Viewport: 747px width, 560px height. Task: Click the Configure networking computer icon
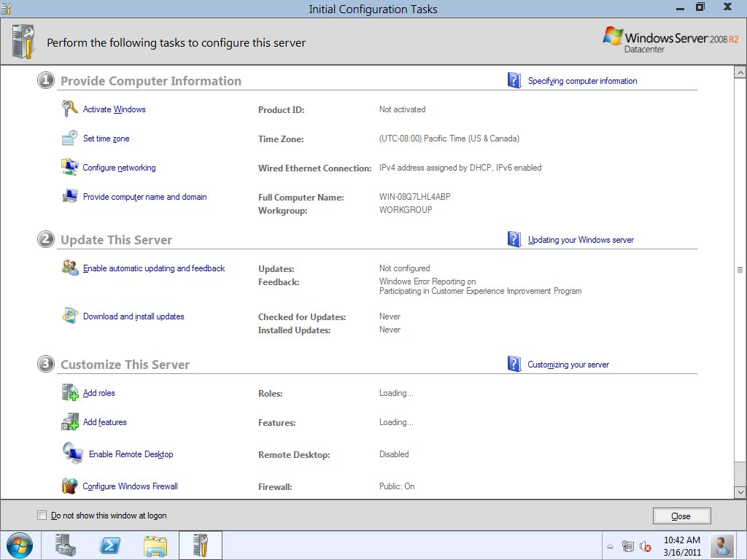tap(70, 168)
